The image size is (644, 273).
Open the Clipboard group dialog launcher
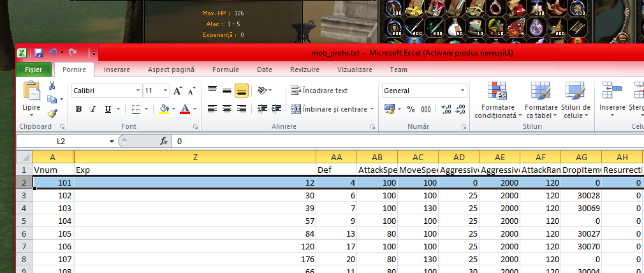62,127
